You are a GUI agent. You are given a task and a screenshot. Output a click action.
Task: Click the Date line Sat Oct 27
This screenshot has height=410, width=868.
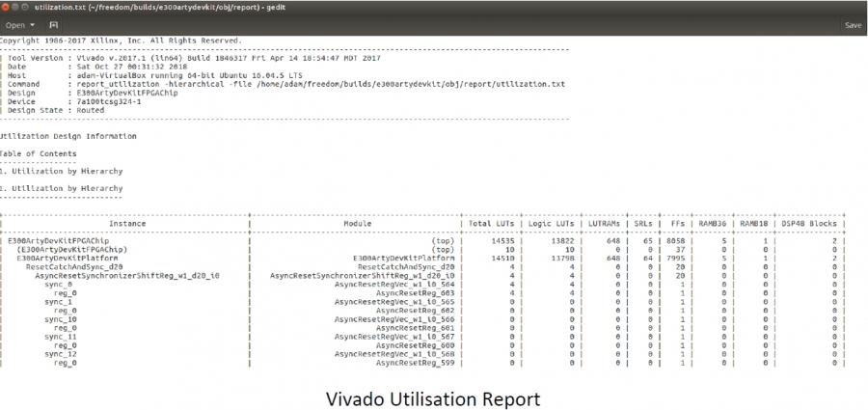tap(97, 67)
